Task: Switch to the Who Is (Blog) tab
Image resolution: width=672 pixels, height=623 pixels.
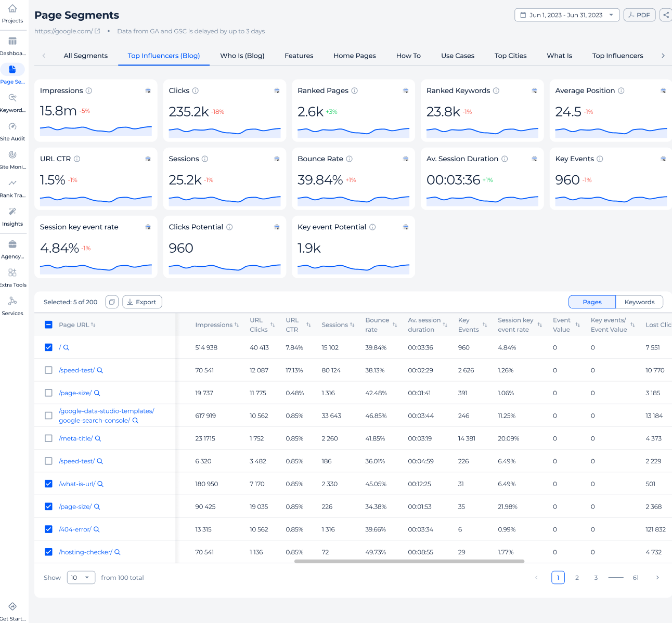Action: coord(242,56)
